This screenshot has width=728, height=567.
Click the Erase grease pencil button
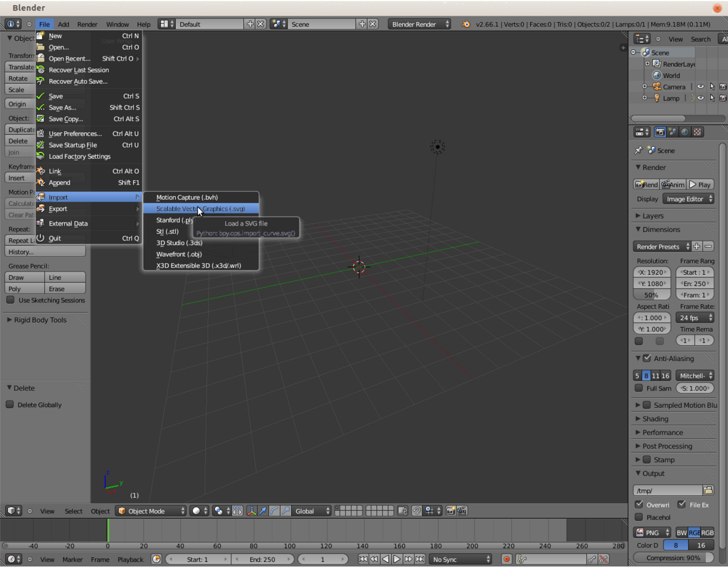pos(65,289)
